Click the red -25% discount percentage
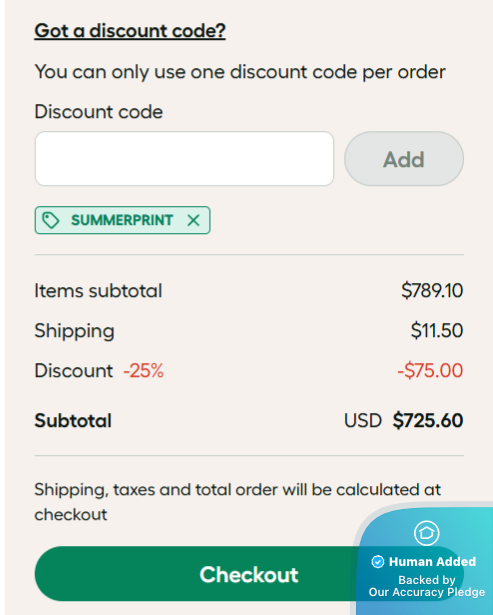 pos(144,370)
